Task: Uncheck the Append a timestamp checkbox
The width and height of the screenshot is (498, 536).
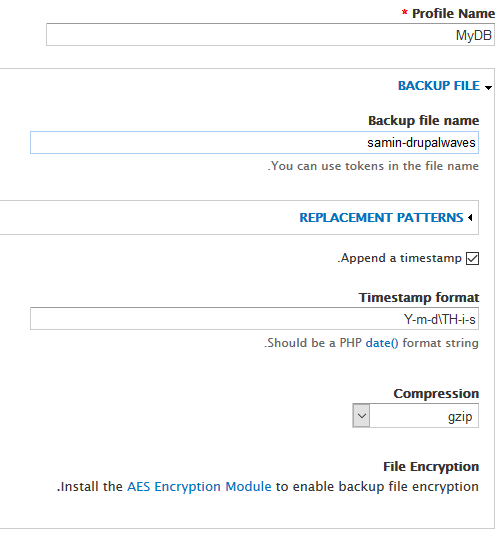Action: pos(472,258)
